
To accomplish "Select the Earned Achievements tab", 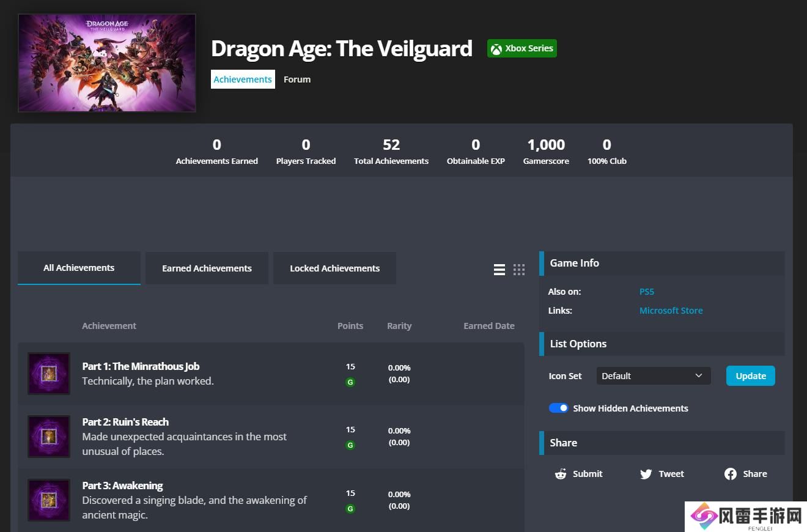I will click(207, 268).
